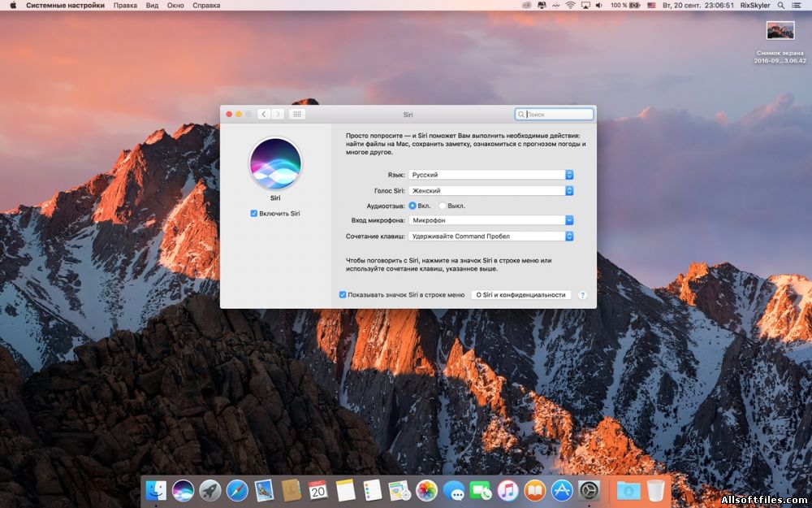812x508 pixels.
Task: Open Finder from the Dock
Action: click(156, 490)
